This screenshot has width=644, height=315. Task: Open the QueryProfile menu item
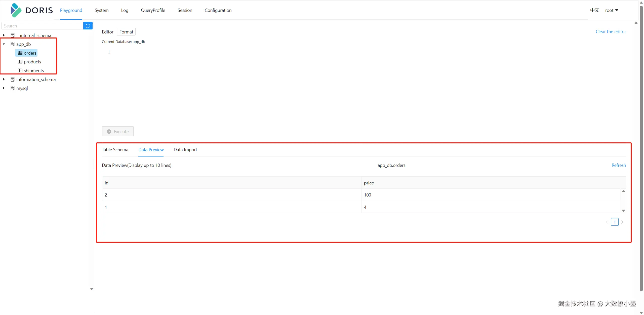[x=153, y=10]
